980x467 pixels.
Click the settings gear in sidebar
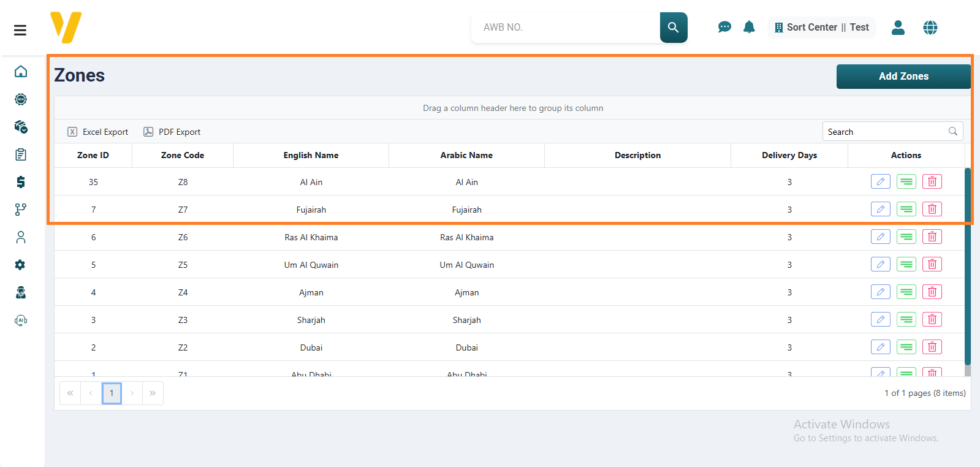(21, 265)
